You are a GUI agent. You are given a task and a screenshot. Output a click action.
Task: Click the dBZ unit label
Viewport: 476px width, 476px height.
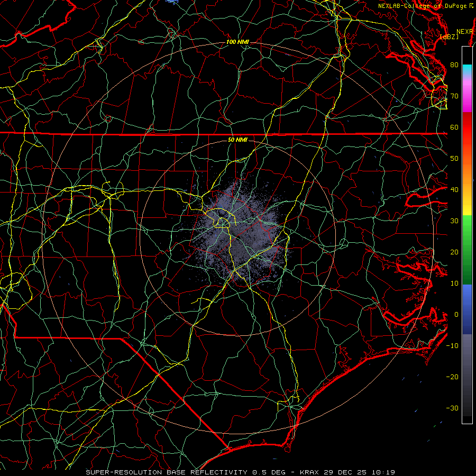point(449,36)
